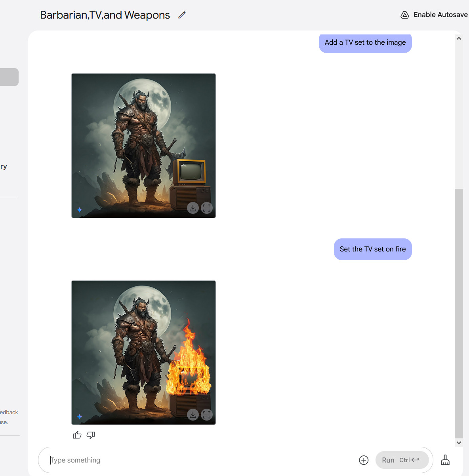This screenshot has height=476, width=469.
Task: Click the pencil icon to rename the prompt
Action: click(x=182, y=15)
